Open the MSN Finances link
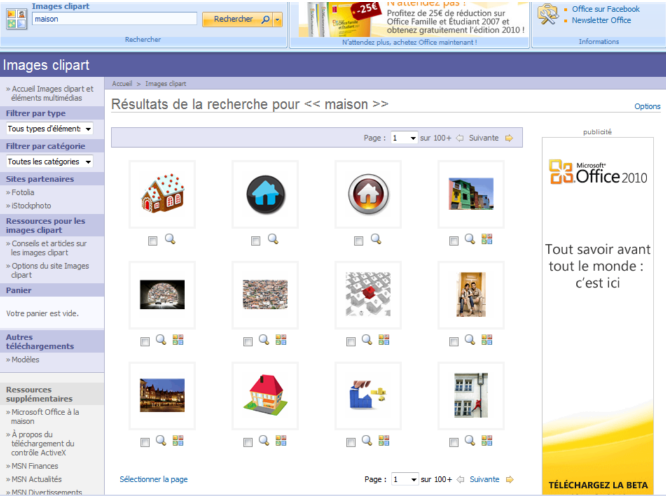Image resolution: width=666 pixels, height=504 pixels. [34, 466]
